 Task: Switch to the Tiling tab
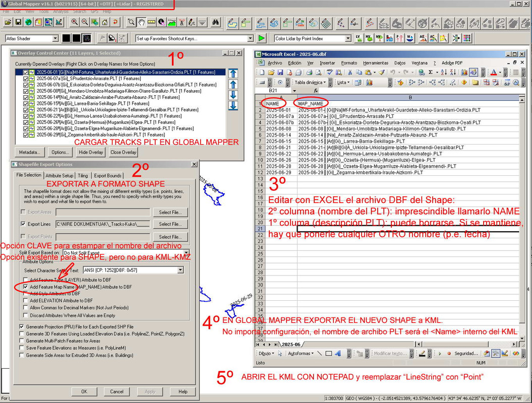pos(83,176)
